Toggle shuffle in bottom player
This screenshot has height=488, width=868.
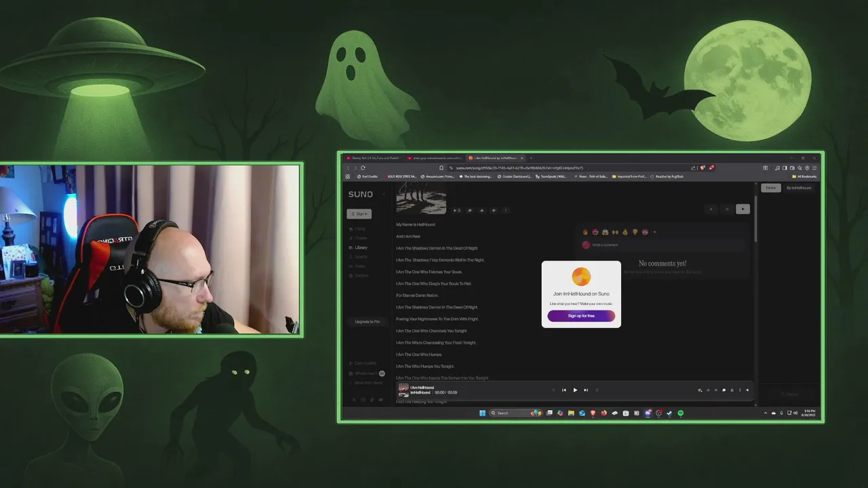(553, 390)
